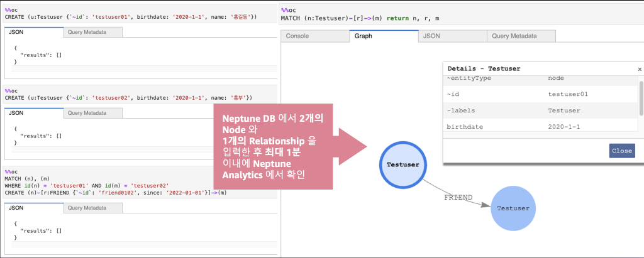
Task: Click the FRIEND edge label
Action: pyautogui.click(x=458, y=198)
